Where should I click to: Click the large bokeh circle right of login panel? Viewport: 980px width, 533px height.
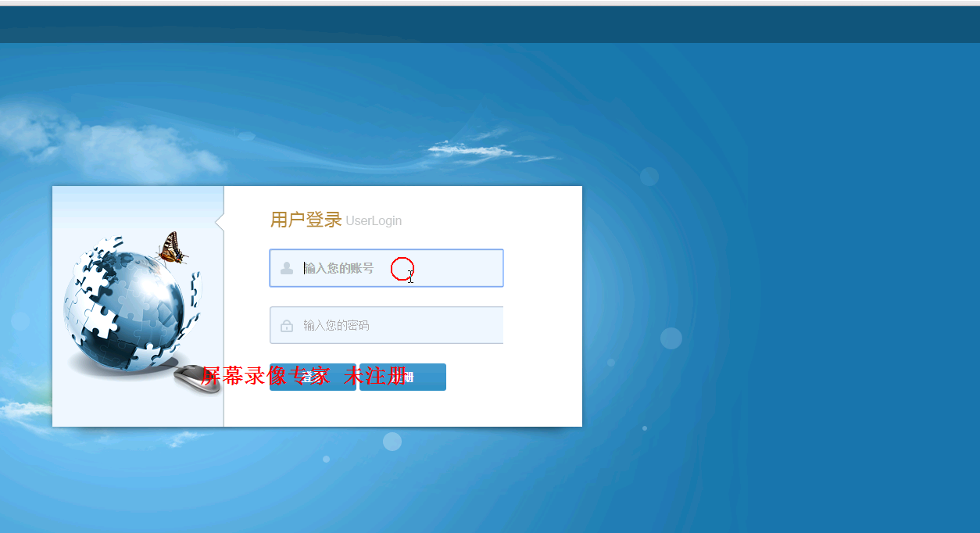click(671, 338)
